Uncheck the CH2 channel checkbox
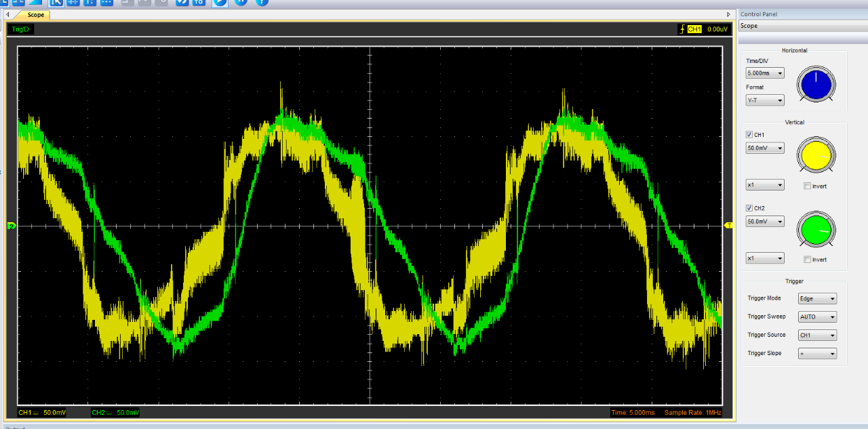Screen dimensions: 868x429 (x=749, y=208)
